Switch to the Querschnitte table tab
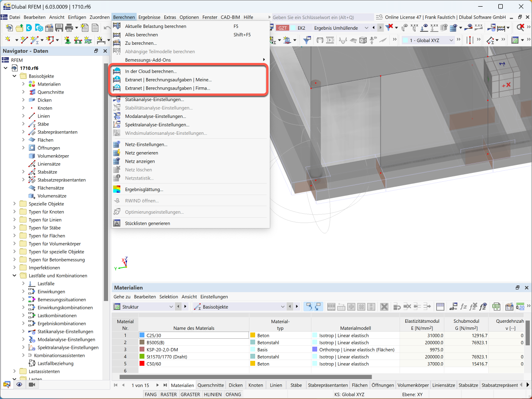The image size is (532, 399). 211,385
